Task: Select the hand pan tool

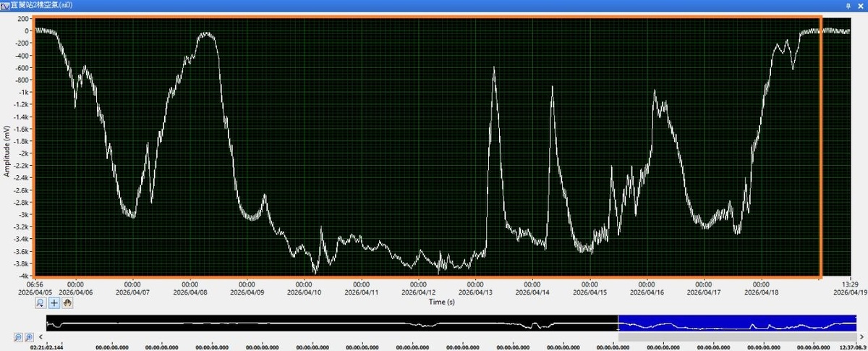Action: (x=68, y=303)
